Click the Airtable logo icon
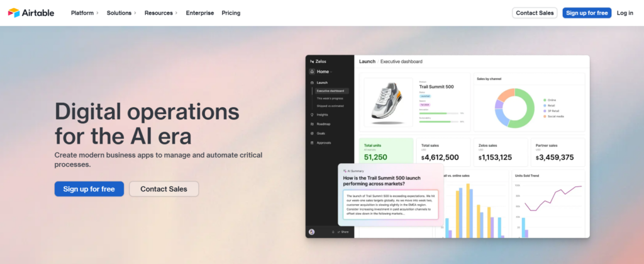644x264 pixels. [x=13, y=13]
